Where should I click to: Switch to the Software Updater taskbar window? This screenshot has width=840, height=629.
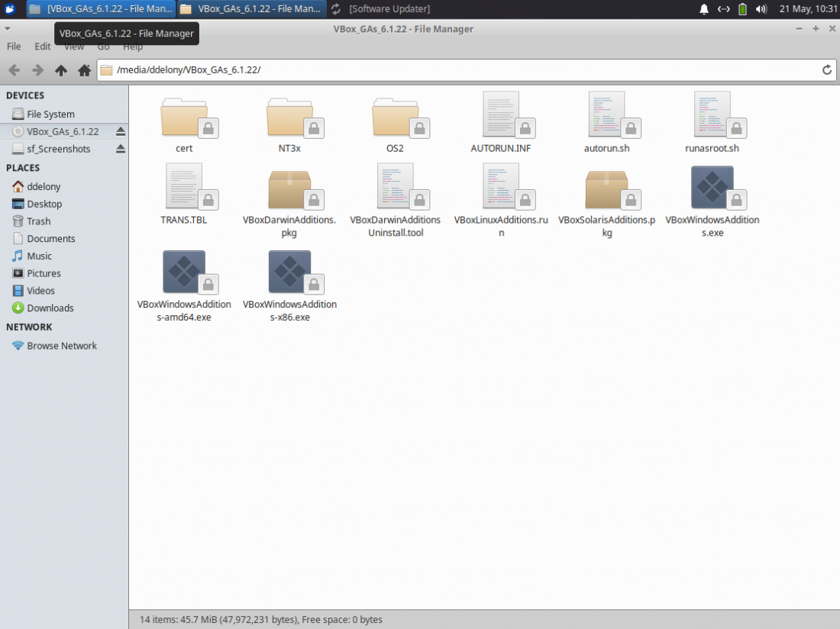[381, 8]
